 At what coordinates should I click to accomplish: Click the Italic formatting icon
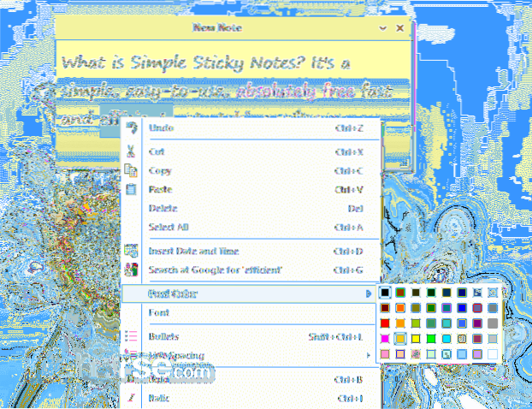[x=131, y=398]
